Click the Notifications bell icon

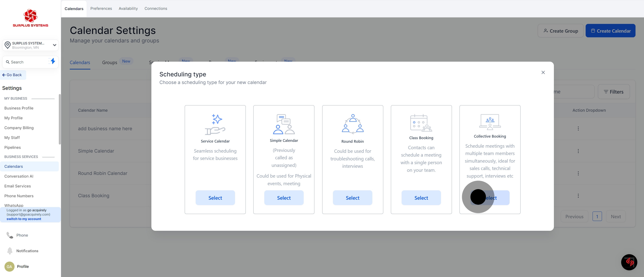point(10,250)
